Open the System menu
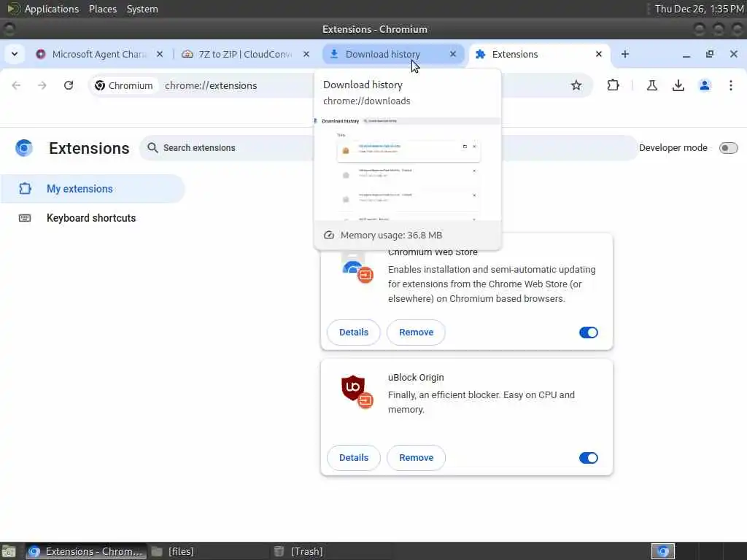Image resolution: width=747 pixels, height=560 pixels. [x=142, y=9]
